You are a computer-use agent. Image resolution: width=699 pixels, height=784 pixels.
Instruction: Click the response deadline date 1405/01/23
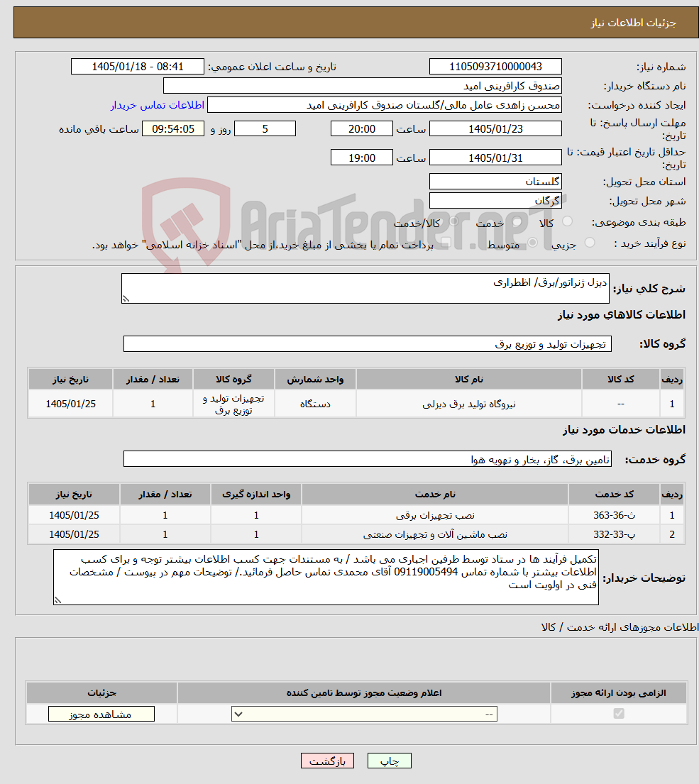pyautogui.click(x=495, y=128)
